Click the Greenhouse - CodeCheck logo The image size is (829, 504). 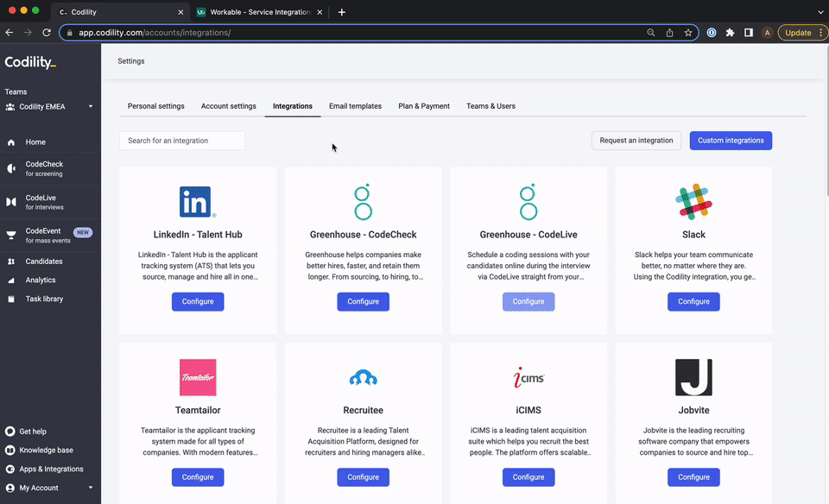pos(364,202)
